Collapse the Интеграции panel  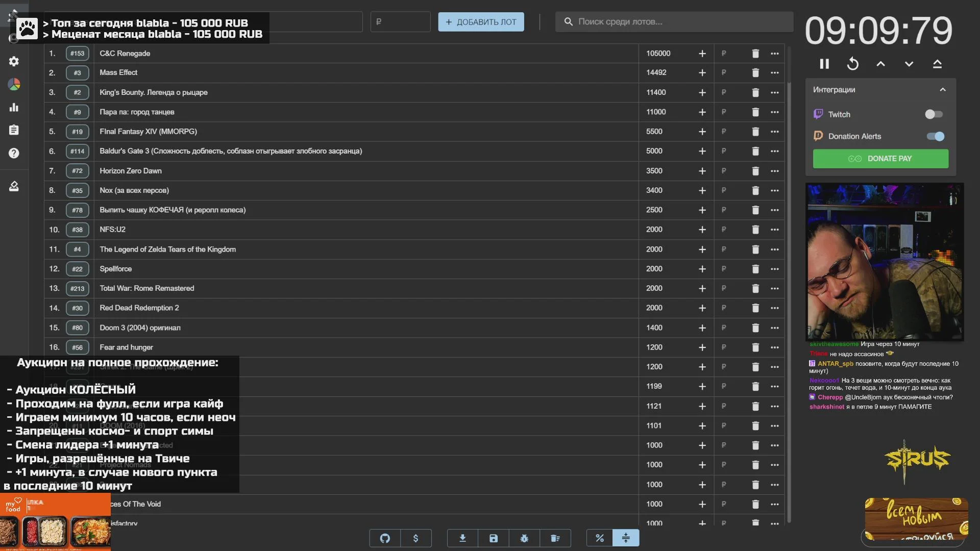tap(942, 90)
